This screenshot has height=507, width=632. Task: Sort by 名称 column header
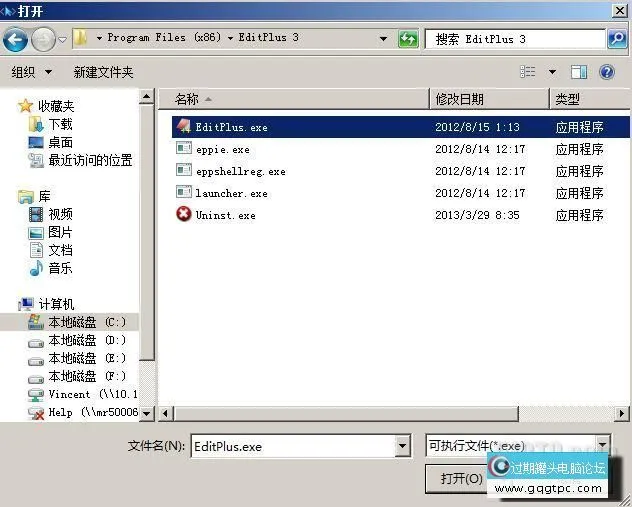point(294,99)
